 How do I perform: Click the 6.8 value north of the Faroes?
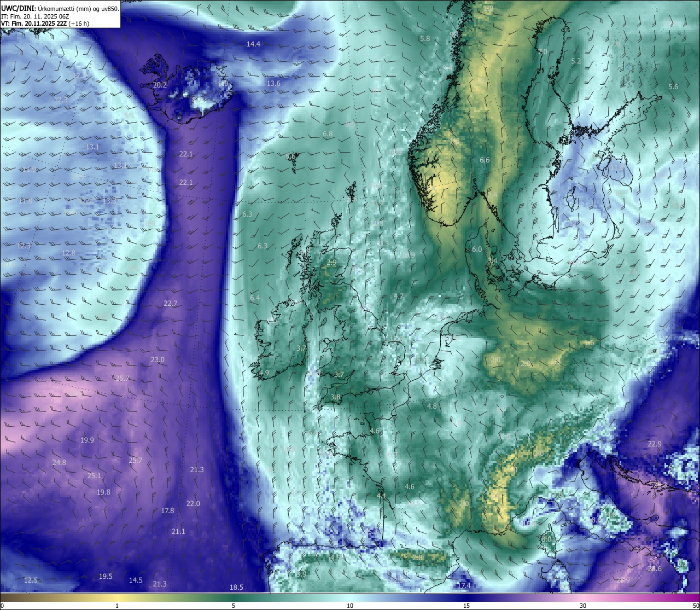tap(328, 133)
